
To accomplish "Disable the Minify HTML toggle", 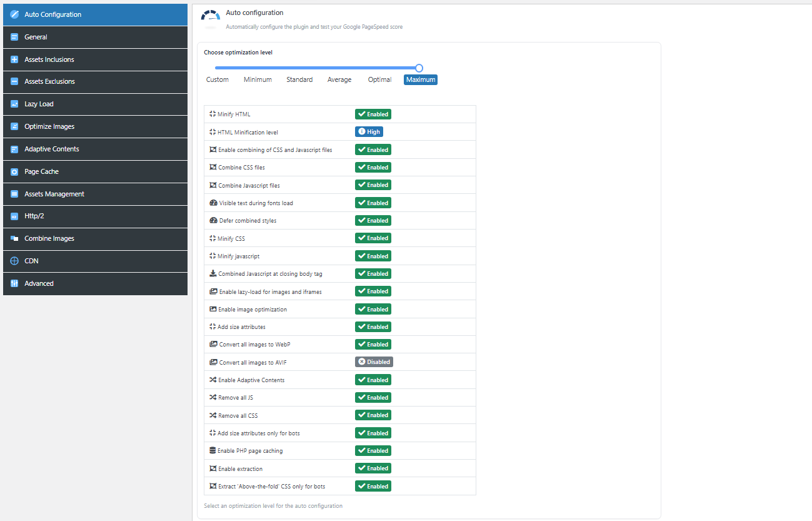I will [x=373, y=114].
